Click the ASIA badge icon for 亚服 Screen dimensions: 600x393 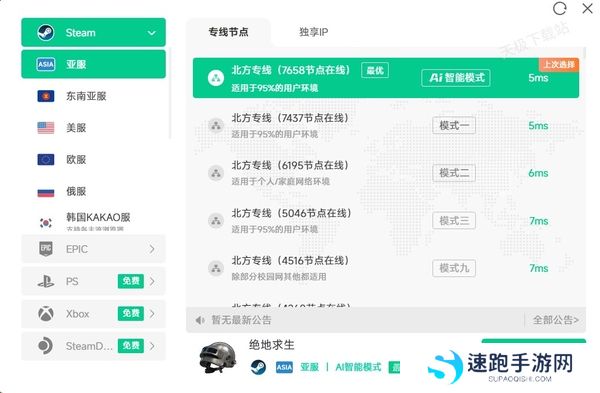46,64
